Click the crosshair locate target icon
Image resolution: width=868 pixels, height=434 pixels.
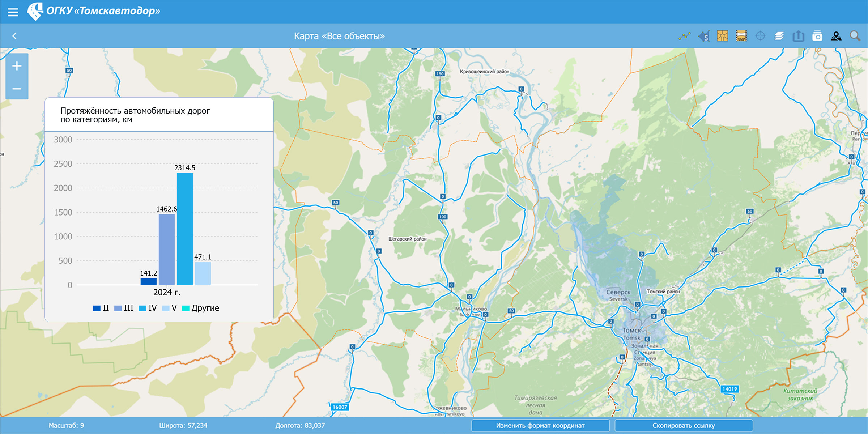[760, 36]
